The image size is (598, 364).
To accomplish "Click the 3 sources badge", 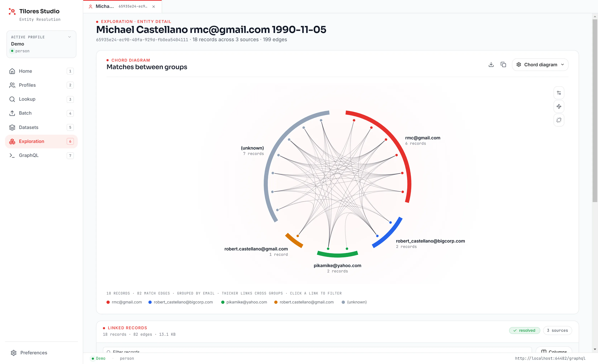I will (x=557, y=330).
